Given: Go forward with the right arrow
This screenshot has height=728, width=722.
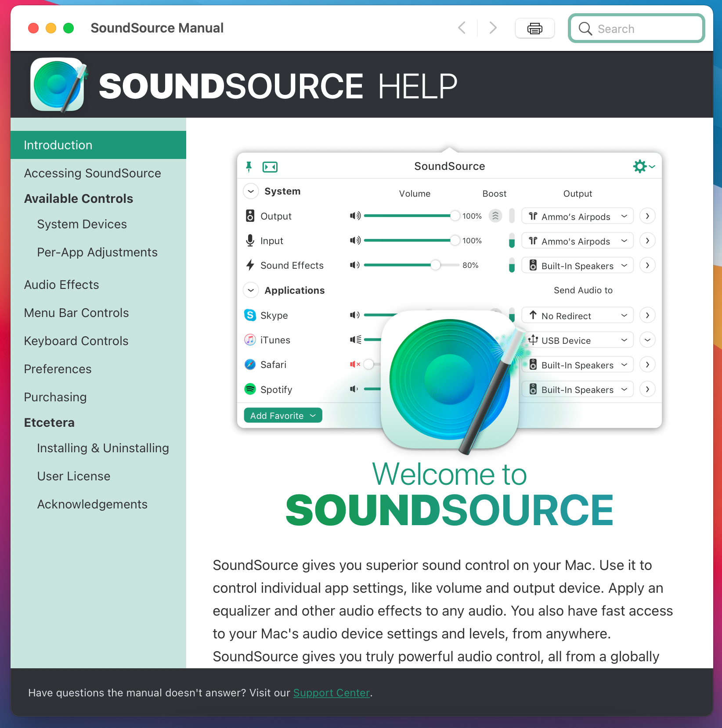Looking at the screenshot, I should (493, 28).
